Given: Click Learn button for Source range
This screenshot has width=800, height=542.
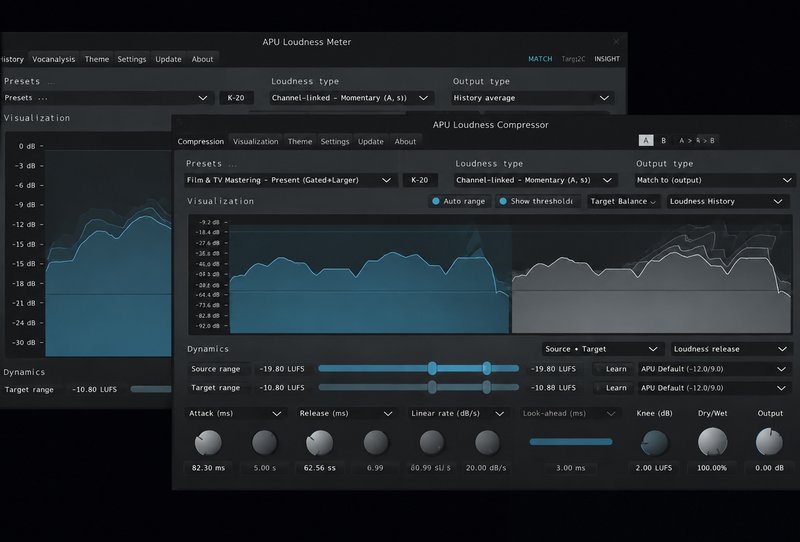Looking at the screenshot, I should click(x=616, y=369).
